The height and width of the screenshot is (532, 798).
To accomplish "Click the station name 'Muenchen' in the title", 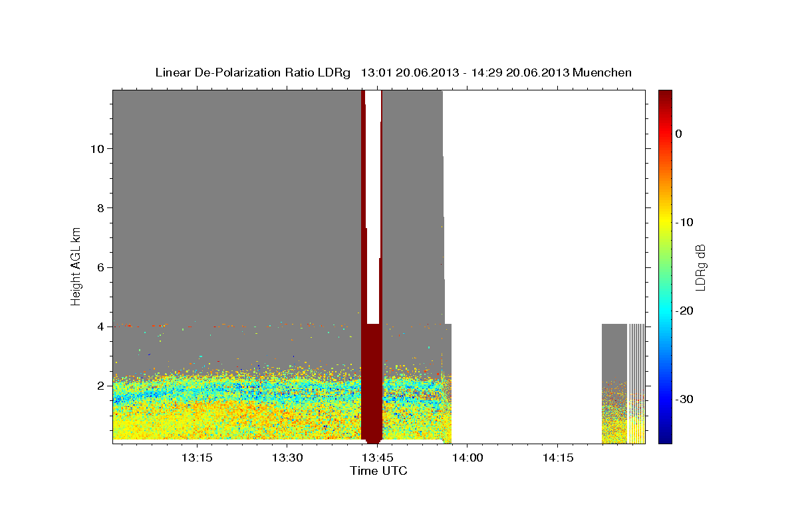I will click(x=602, y=72).
